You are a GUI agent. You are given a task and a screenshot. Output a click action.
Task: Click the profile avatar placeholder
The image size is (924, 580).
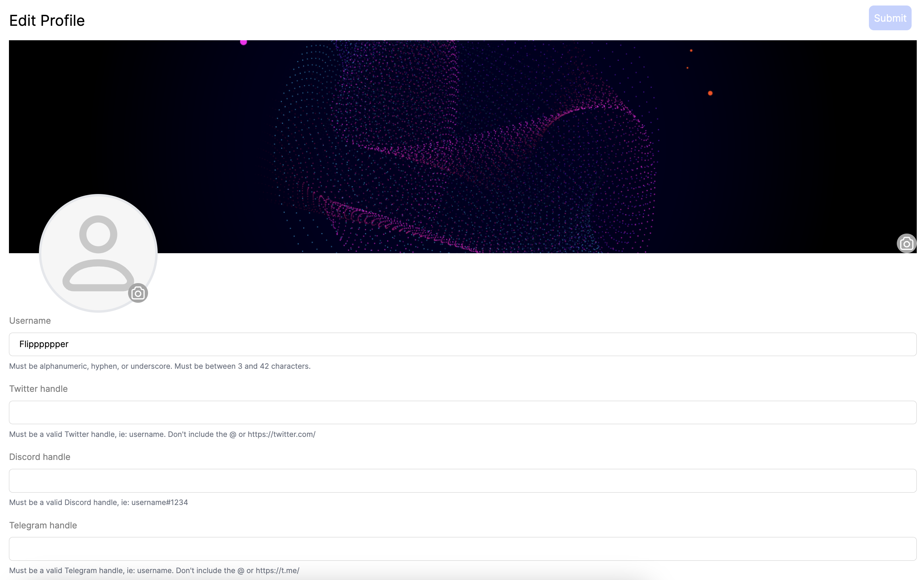[x=98, y=254]
